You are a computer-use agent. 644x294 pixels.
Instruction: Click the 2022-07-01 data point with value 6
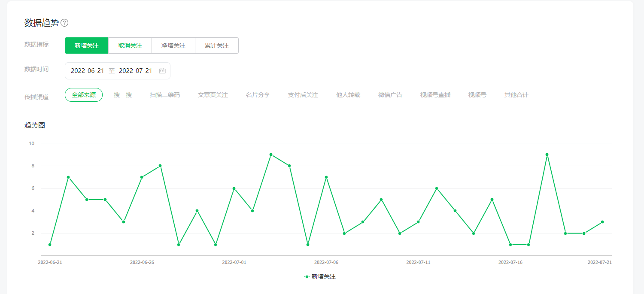click(x=234, y=188)
